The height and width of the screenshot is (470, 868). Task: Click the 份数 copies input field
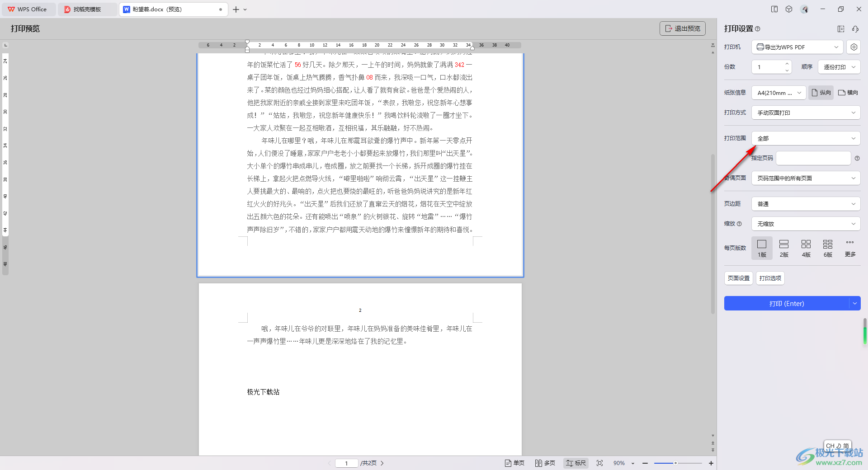[768, 67]
